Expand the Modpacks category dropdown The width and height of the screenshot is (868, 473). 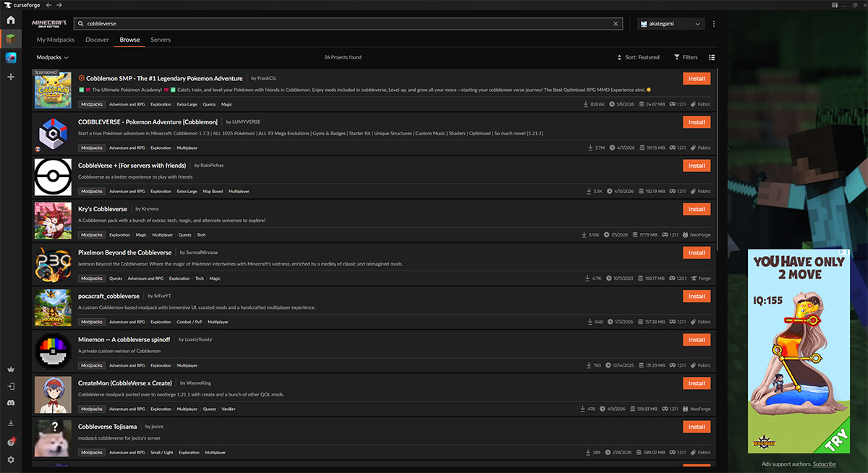coord(53,57)
